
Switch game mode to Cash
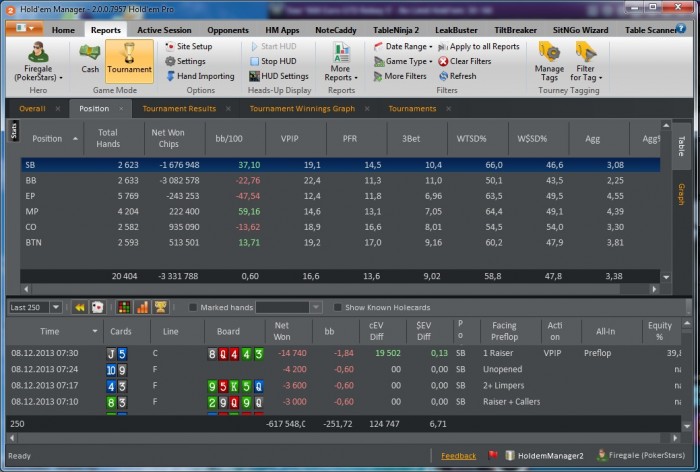(90, 59)
